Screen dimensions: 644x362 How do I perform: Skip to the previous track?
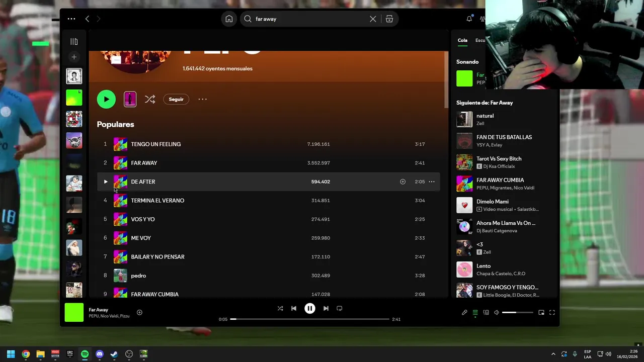[294, 308]
